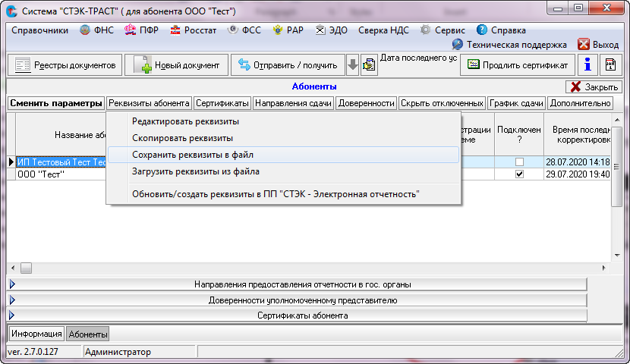The image size is (630, 364).
Task: Click Сменить параметры
Action: [56, 103]
